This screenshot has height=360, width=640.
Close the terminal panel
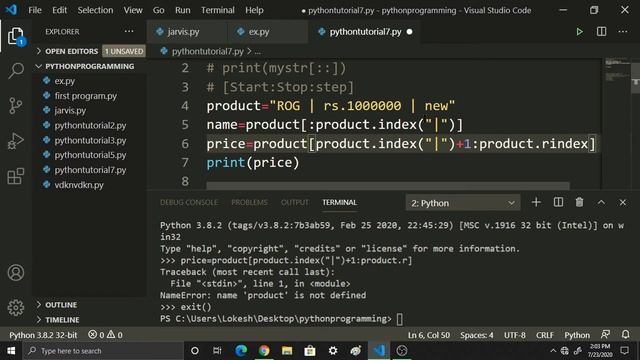click(x=622, y=202)
